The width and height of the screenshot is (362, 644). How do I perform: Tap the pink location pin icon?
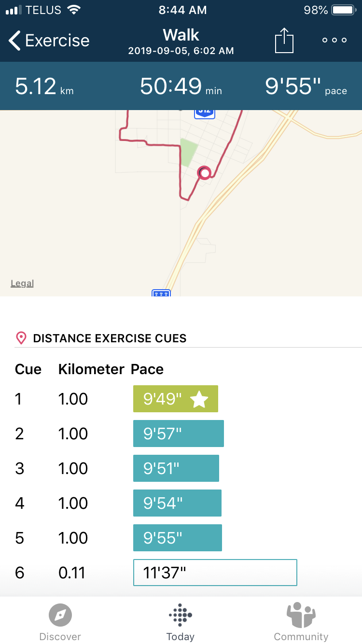click(x=21, y=338)
